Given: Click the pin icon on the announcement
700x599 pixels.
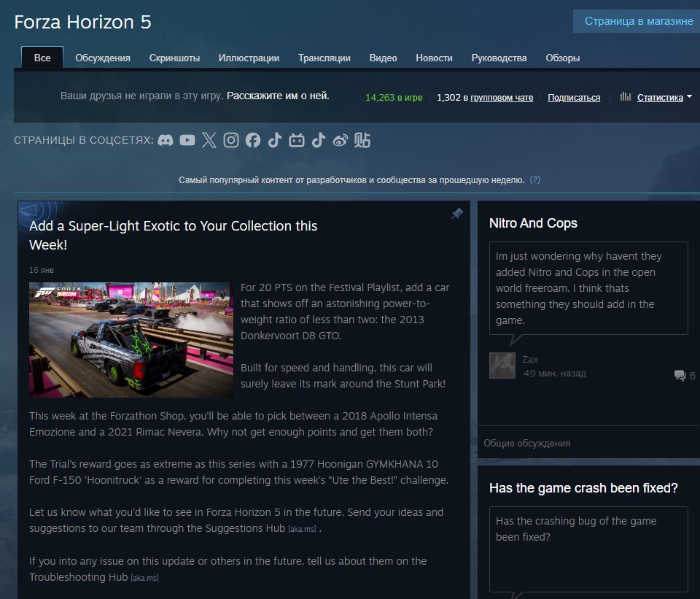Looking at the screenshot, I should tap(457, 214).
